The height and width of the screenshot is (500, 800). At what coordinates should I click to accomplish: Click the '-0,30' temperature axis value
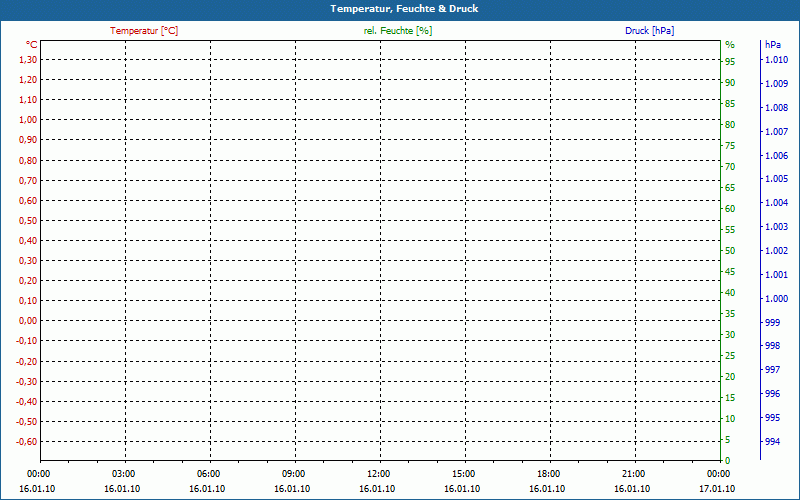click(27, 381)
